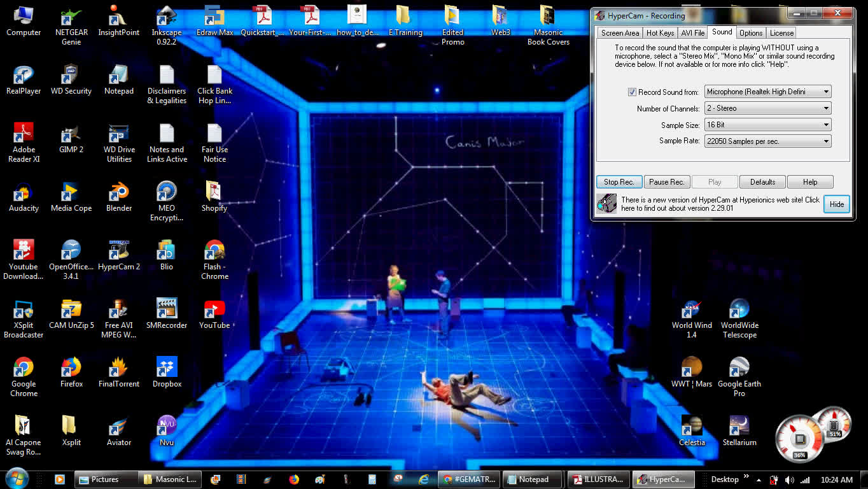Open the Firefox desktop icon
The height and width of the screenshot is (489, 868).
click(71, 372)
